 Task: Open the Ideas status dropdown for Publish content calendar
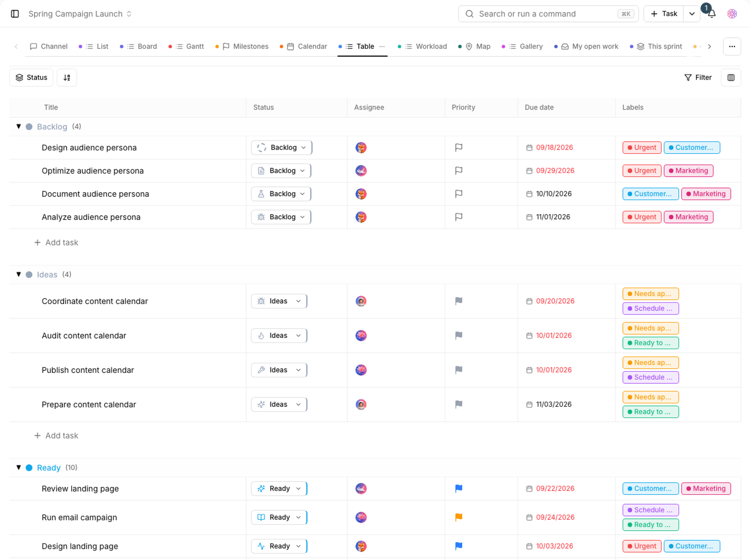(x=279, y=370)
